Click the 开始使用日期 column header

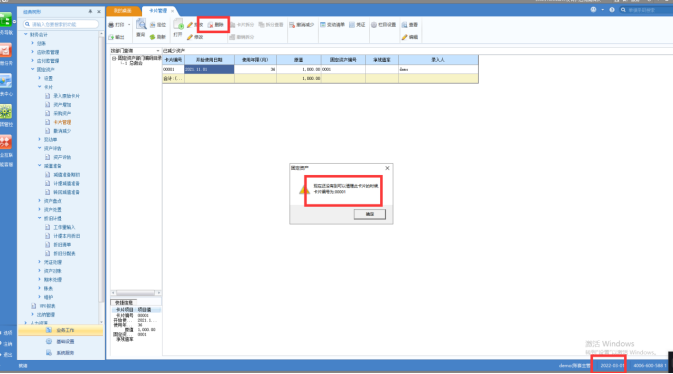(209, 60)
